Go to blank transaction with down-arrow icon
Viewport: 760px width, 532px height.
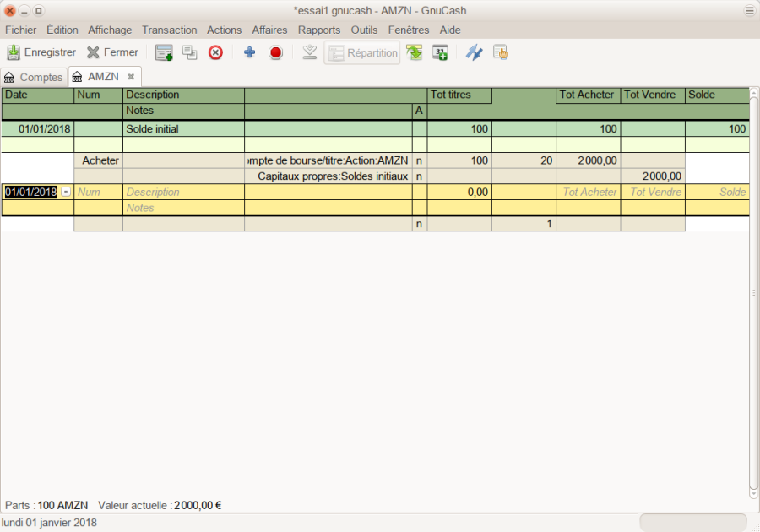tap(310, 52)
